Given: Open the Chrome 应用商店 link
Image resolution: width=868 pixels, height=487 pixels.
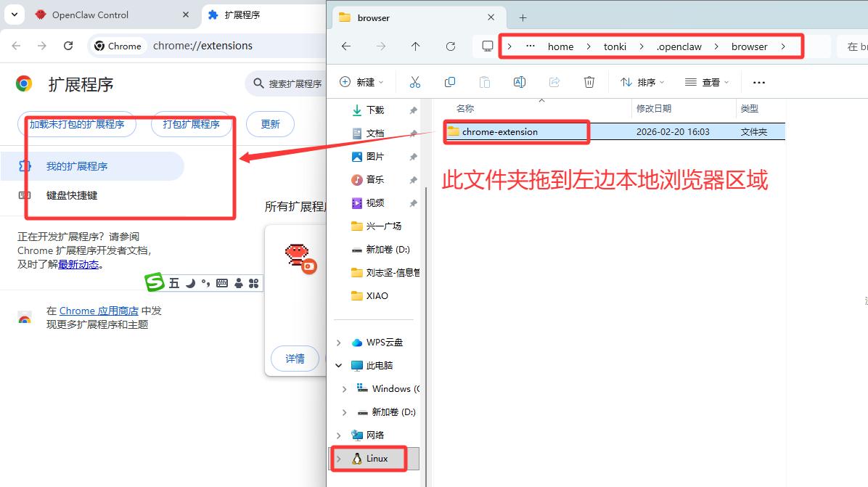Looking at the screenshot, I should (x=97, y=311).
